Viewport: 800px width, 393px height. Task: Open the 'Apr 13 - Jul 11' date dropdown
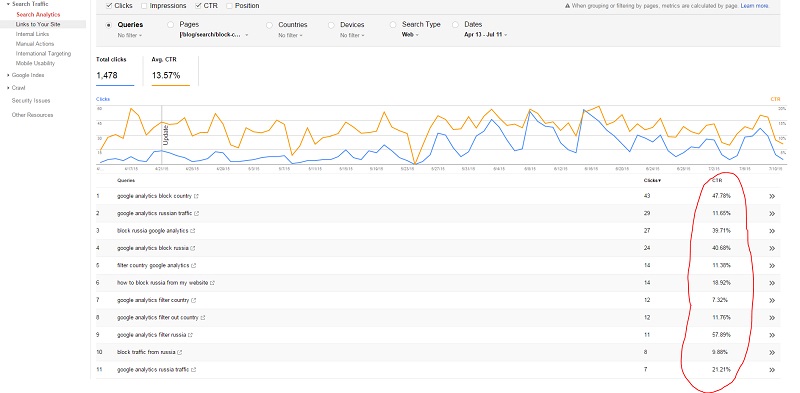pyautogui.click(x=486, y=35)
